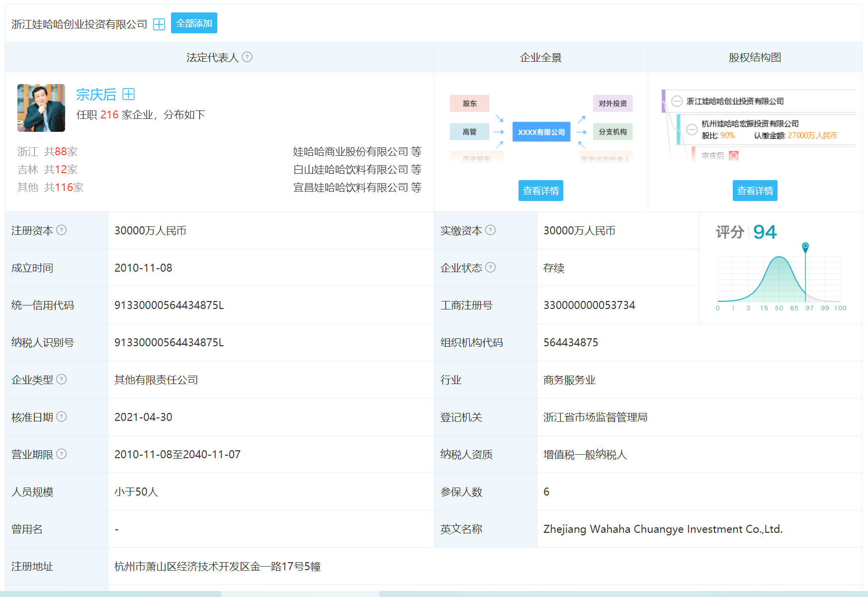Click the 股东 box in the diagram
Screen dimensions: 868x597
coord(469,103)
